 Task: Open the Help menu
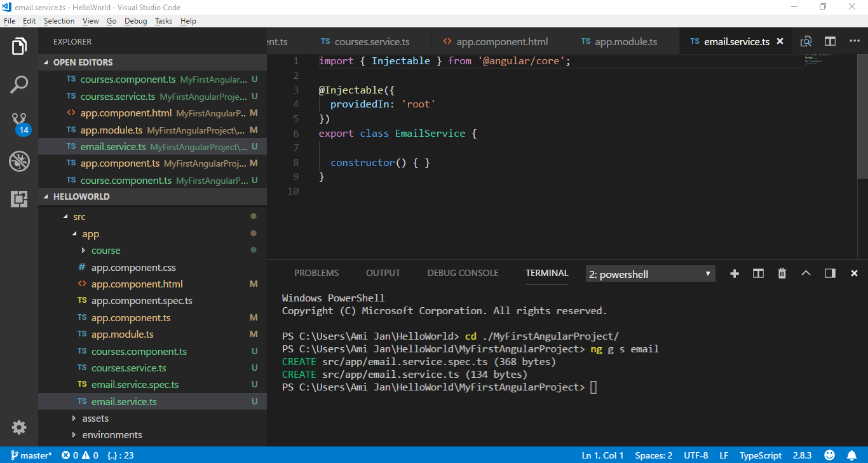(x=188, y=21)
